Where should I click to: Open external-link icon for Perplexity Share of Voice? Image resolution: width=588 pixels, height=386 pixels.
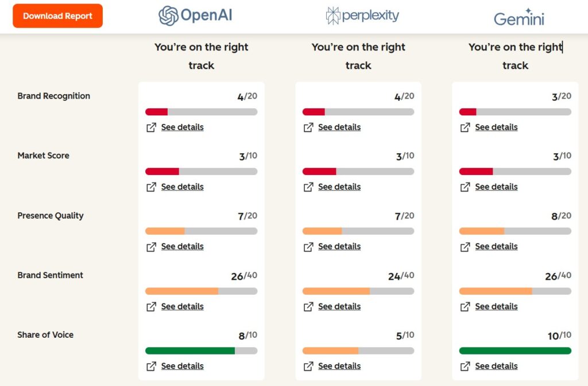click(x=308, y=366)
